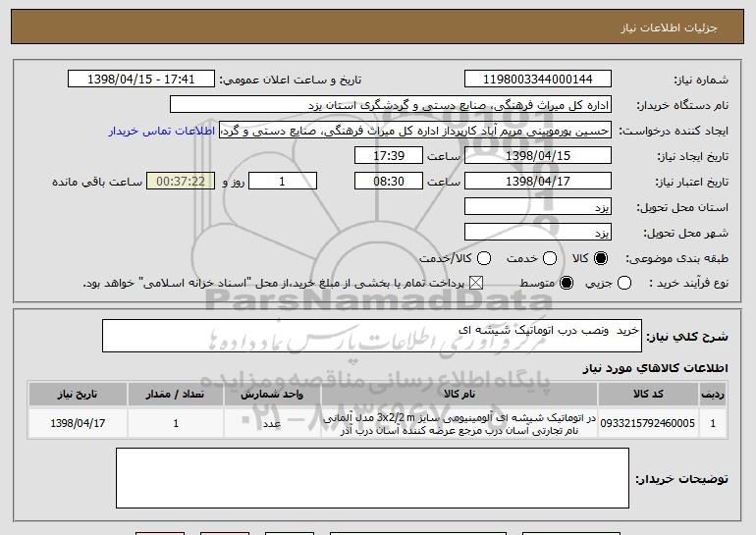Click the validity date field 1398/04/17
The height and width of the screenshot is (535, 756).
[538, 182]
